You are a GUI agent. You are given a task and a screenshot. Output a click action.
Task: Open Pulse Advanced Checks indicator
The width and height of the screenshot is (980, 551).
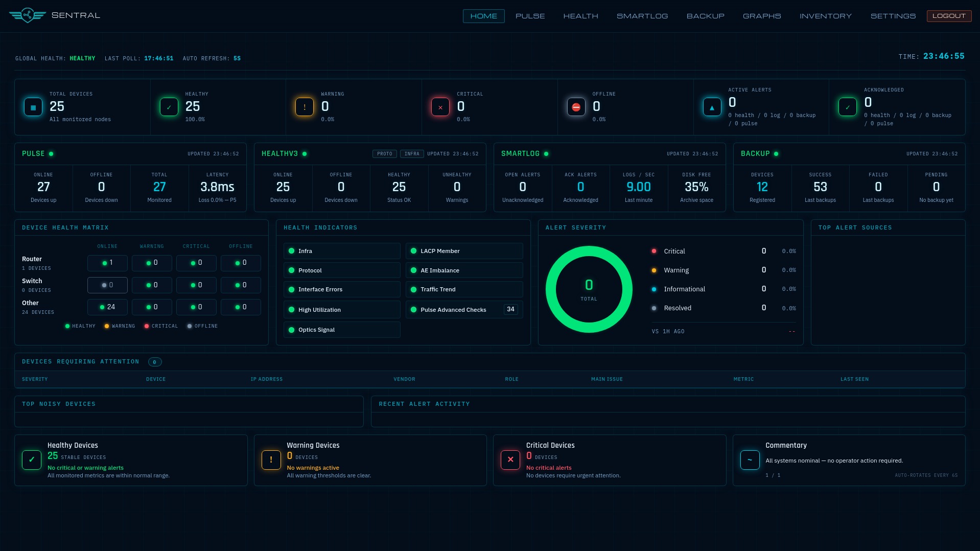click(464, 310)
